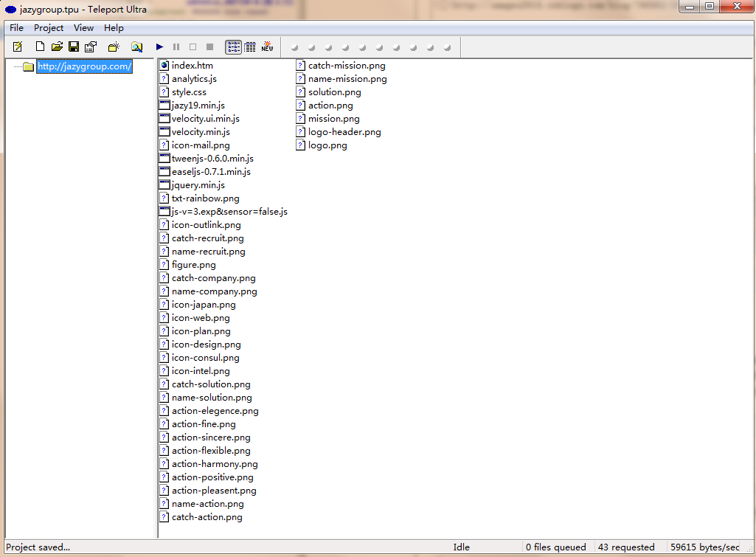The height and width of the screenshot is (557, 756).
Task: Open the View menu
Action: tap(83, 27)
